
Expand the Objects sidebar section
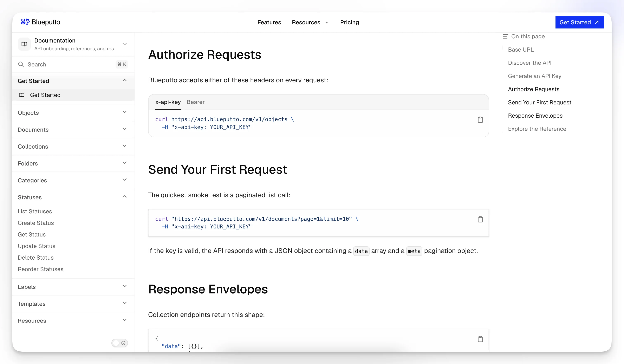73,113
